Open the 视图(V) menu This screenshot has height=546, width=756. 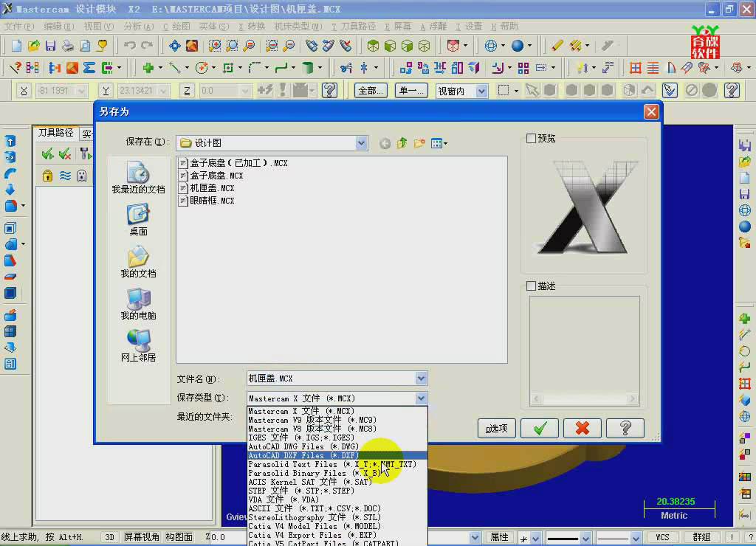[98, 27]
